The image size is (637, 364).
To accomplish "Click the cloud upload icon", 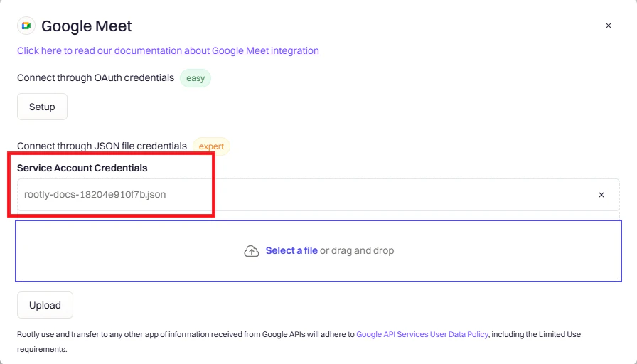I will 252,251.
